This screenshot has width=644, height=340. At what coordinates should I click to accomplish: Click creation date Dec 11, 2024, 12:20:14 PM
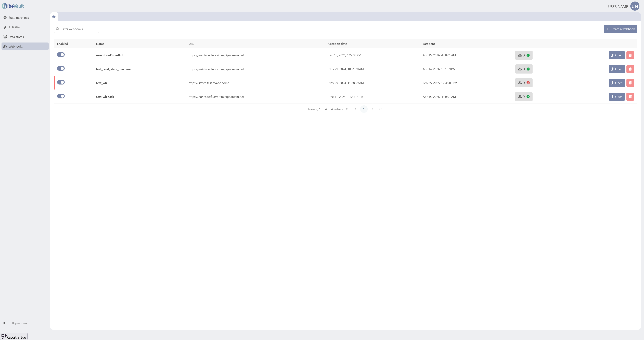pyautogui.click(x=345, y=97)
